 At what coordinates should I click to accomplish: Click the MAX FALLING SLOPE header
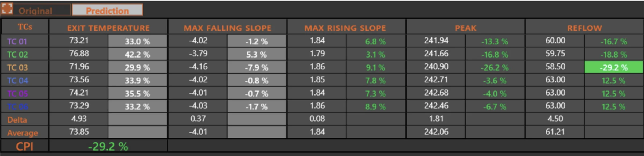[x=227, y=28]
